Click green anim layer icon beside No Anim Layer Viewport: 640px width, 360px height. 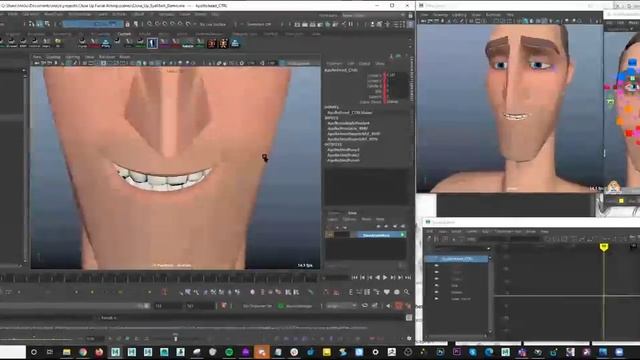pyautogui.click(x=280, y=306)
